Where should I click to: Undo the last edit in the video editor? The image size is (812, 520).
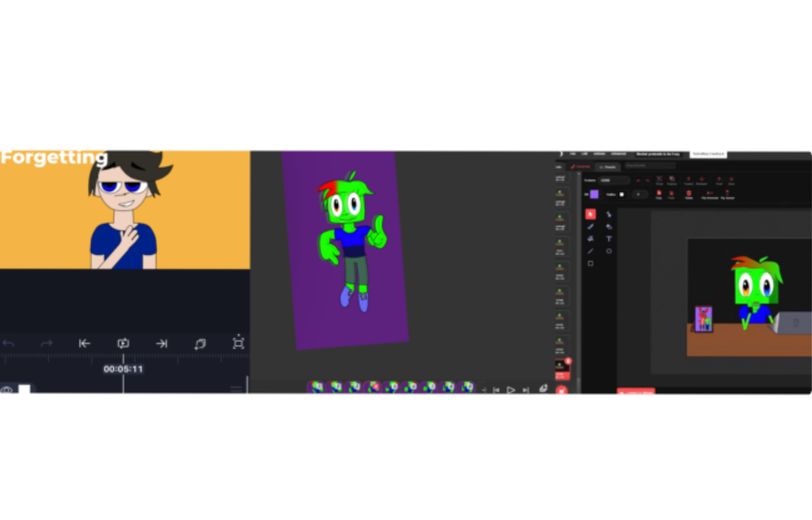pyautogui.click(x=8, y=344)
